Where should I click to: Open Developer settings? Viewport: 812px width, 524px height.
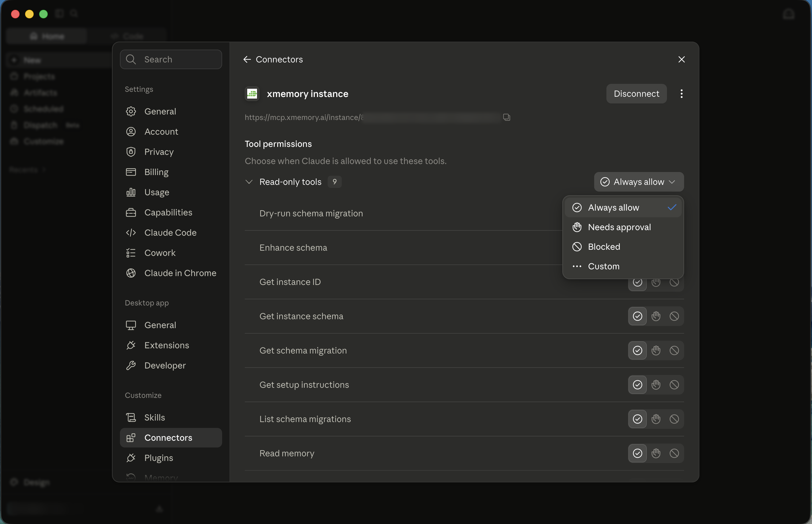pos(171,366)
